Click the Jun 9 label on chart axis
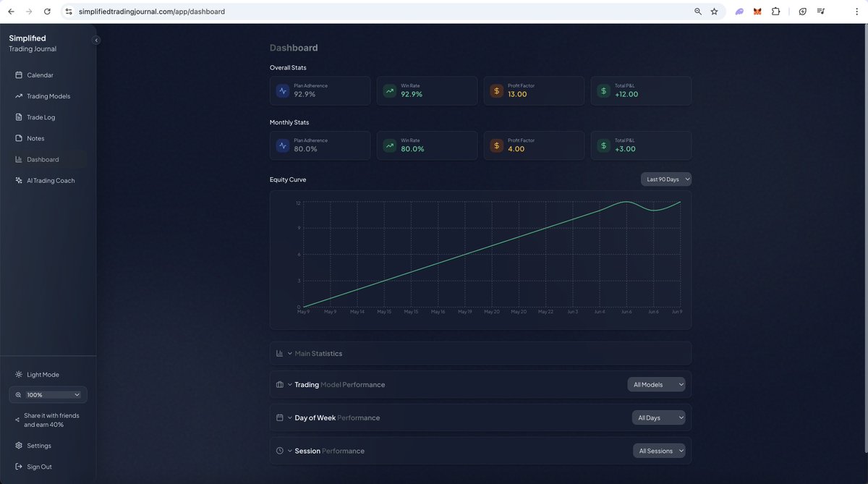This screenshot has height=484, width=868. pyautogui.click(x=677, y=313)
